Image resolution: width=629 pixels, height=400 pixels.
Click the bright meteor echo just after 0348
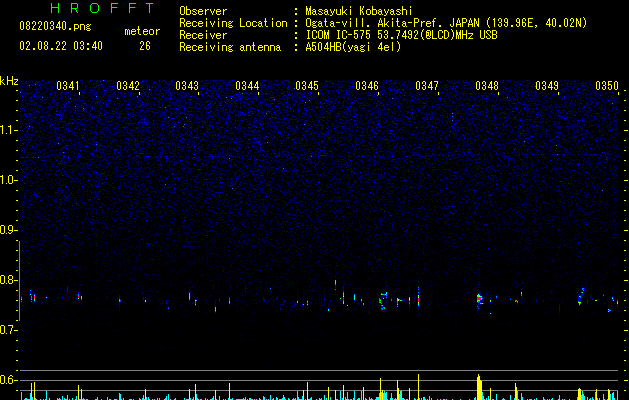479,299
